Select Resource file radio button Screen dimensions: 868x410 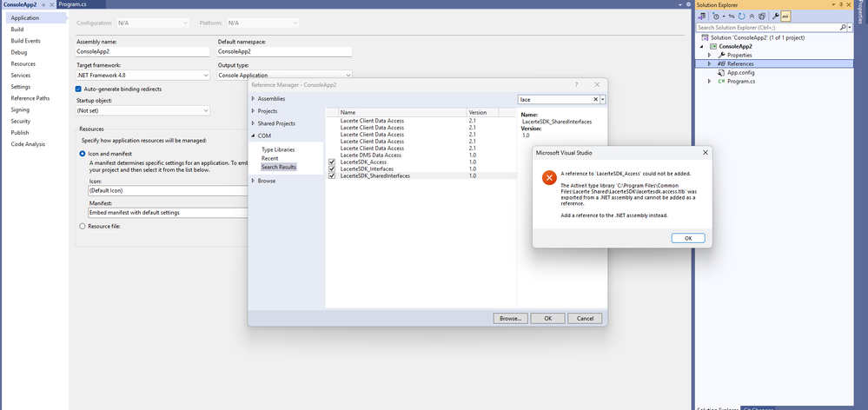point(83,227)
